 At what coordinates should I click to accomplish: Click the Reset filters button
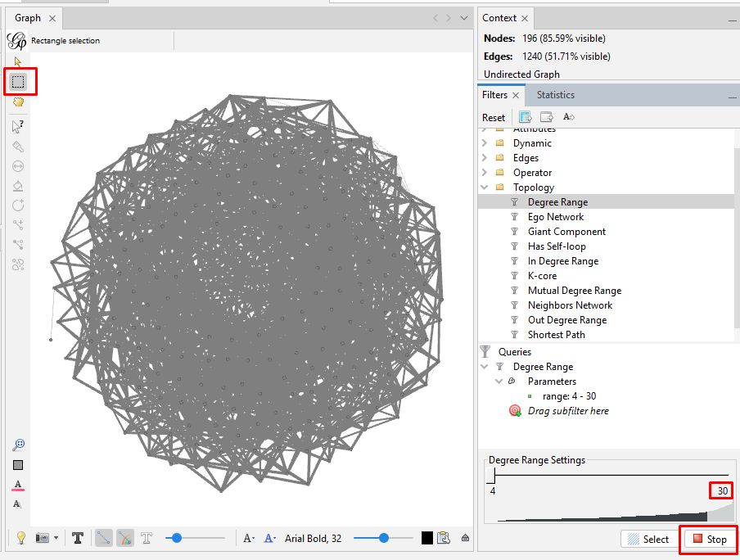click(494, 118)
